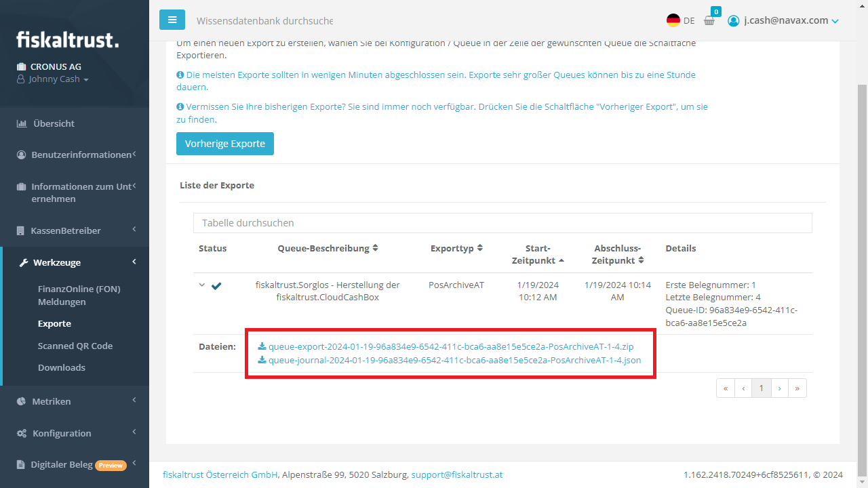Sort by Start-Zeitpunkt column arrow
Screen dimensions: 868x488
point(561,260)
